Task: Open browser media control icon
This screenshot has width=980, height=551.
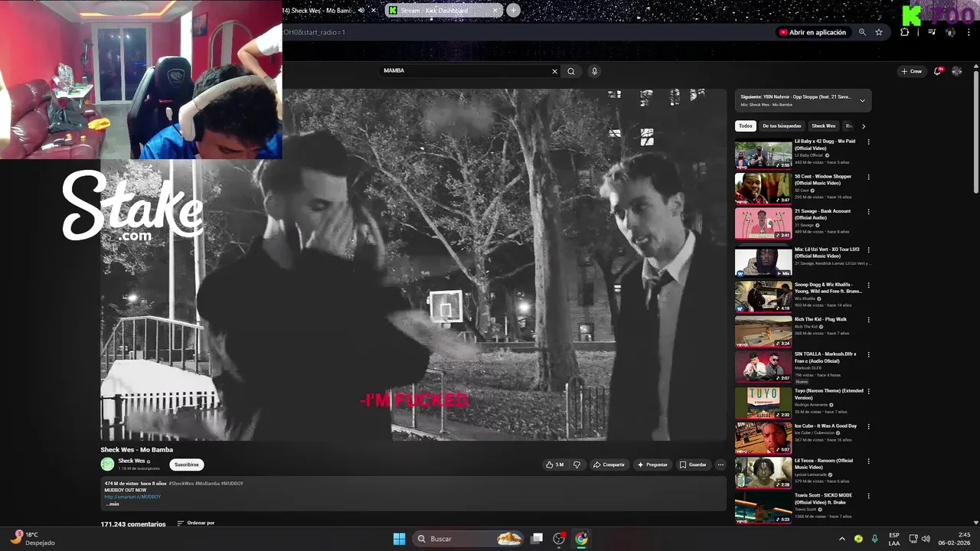Action: pyautogui.click(x=932, y=32)
